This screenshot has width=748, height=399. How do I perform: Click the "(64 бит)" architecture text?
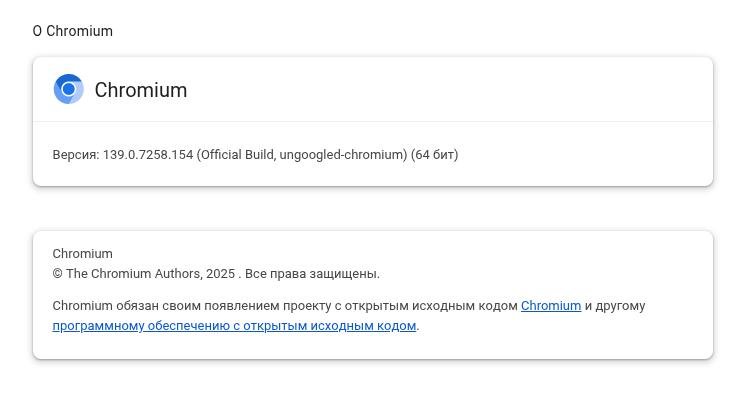pos(434,155)
